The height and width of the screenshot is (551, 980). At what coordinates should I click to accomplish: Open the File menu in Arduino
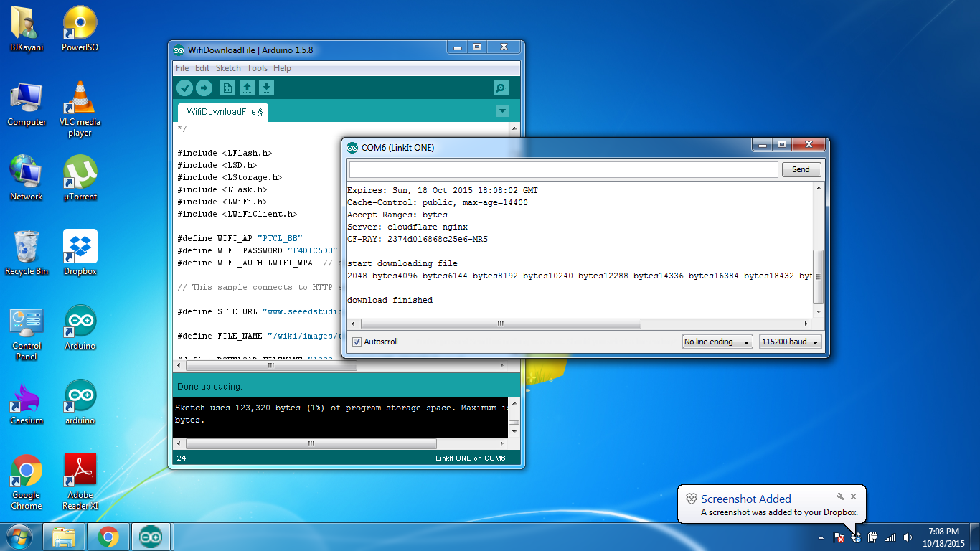[x=182, y=68]
